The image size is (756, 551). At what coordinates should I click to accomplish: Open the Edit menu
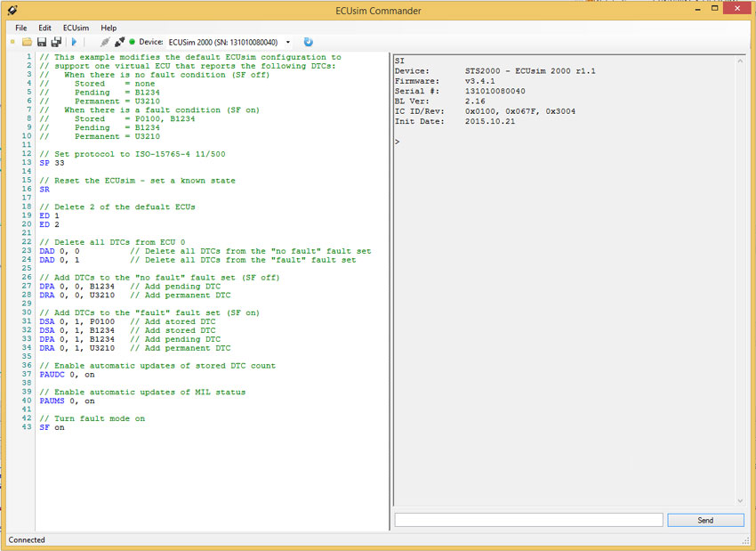pyautogui.click(x=44, y=28)
